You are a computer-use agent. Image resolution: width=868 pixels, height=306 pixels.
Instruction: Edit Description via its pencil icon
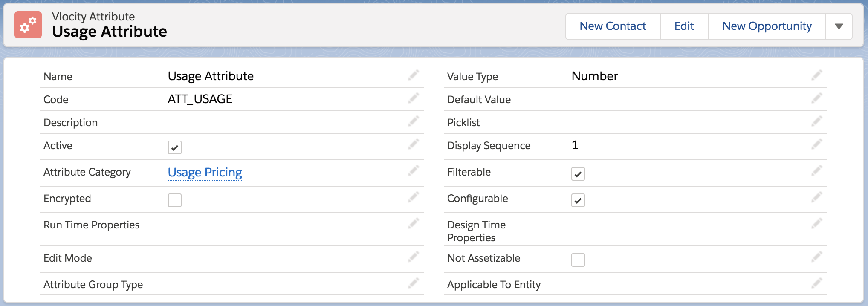[413, 121]
